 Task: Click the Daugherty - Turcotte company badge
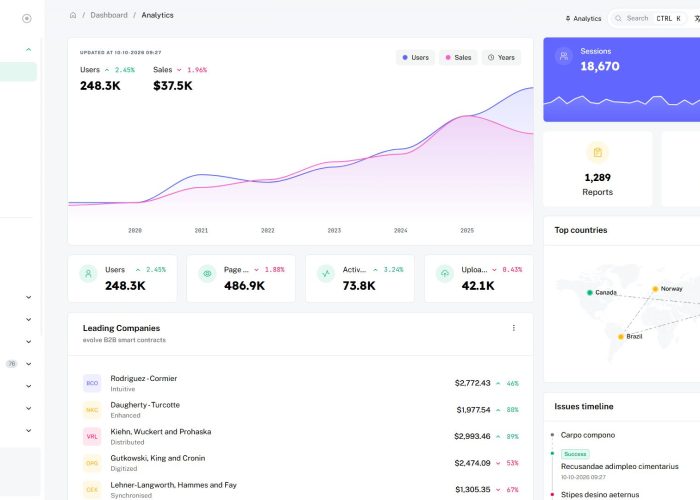(x=92, y=410)
